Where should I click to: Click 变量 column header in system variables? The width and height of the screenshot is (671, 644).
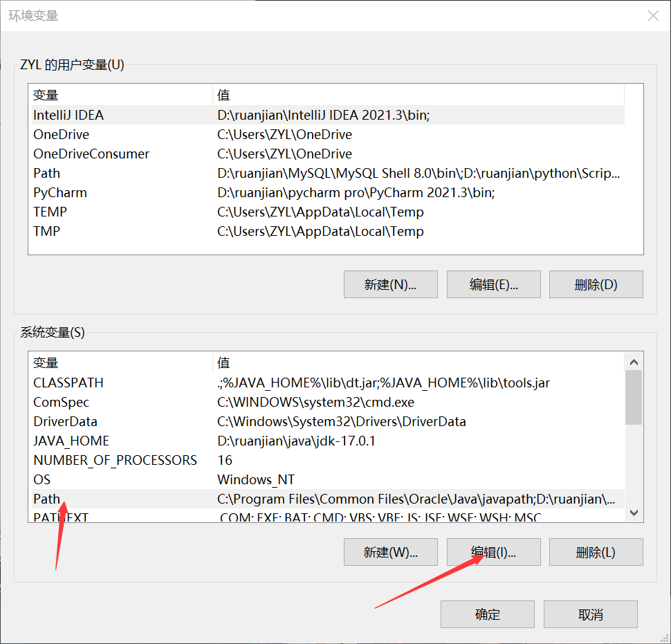coord(46,363)
